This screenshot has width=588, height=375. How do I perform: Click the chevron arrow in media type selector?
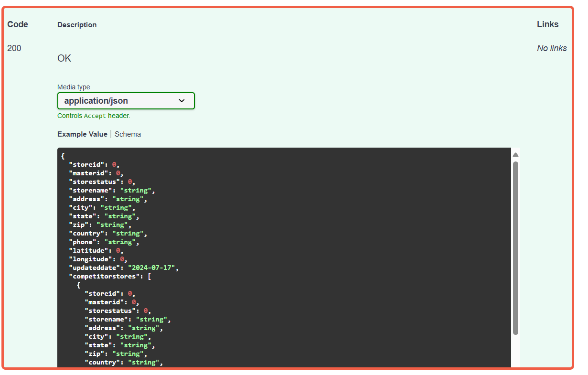point(182,101)
